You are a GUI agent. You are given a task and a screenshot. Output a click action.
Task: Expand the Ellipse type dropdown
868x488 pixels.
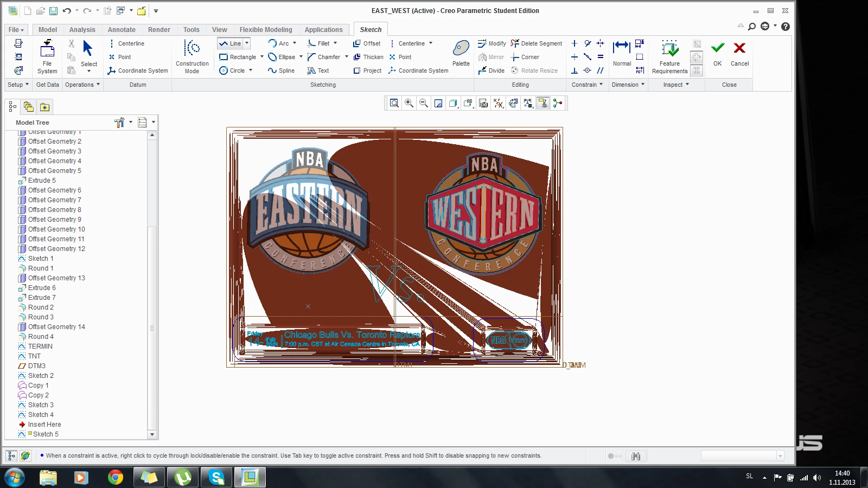click(301, 57)
